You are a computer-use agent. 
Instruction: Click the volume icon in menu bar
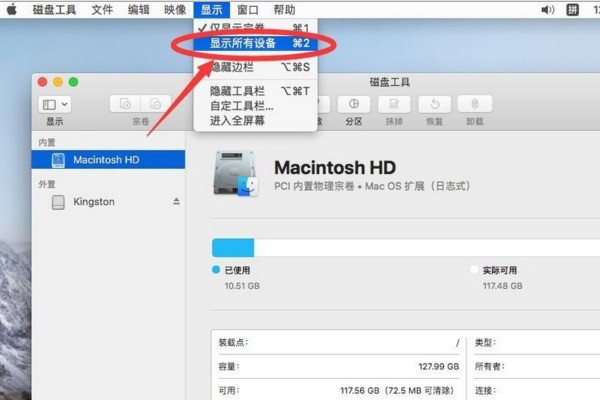(548, 10)
